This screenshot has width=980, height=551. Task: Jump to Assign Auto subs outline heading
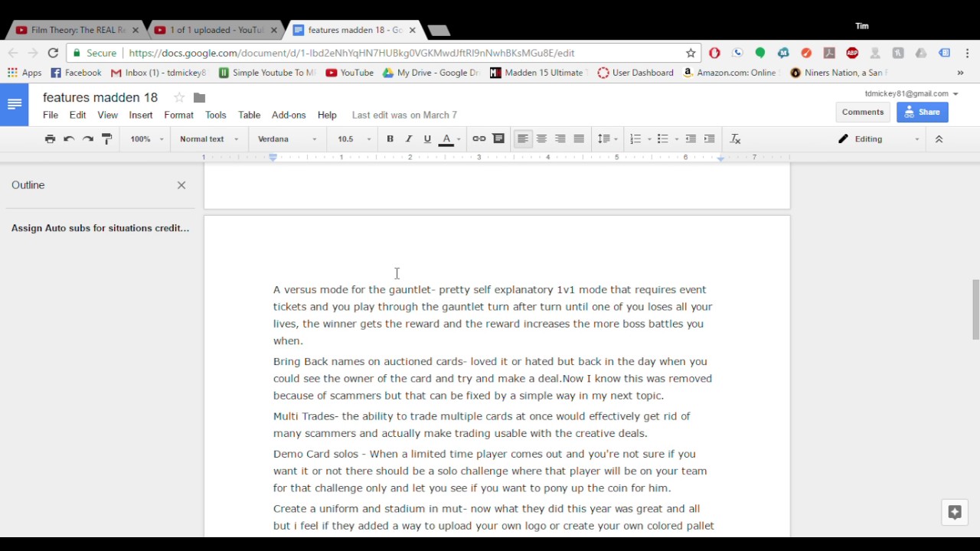tap(100, 228)
